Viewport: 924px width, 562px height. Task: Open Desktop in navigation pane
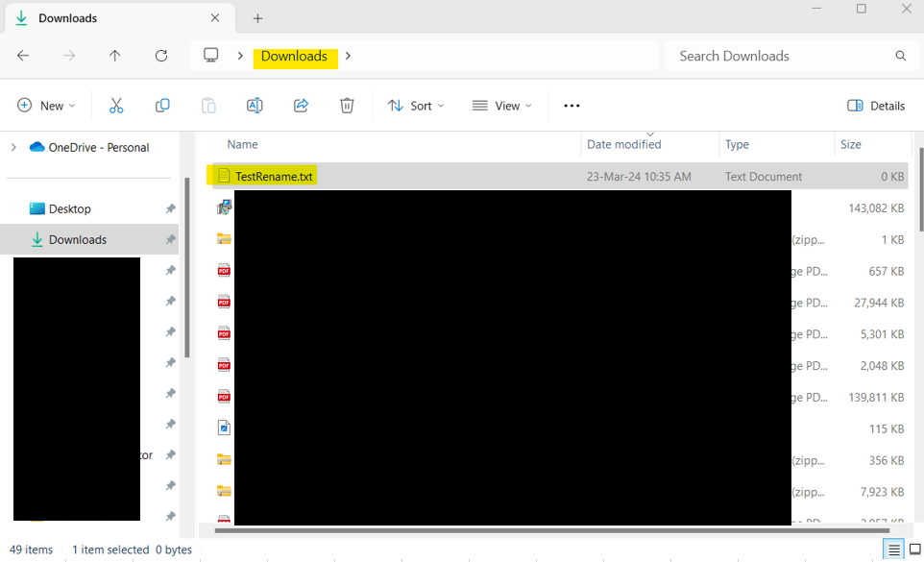[69, 208]
